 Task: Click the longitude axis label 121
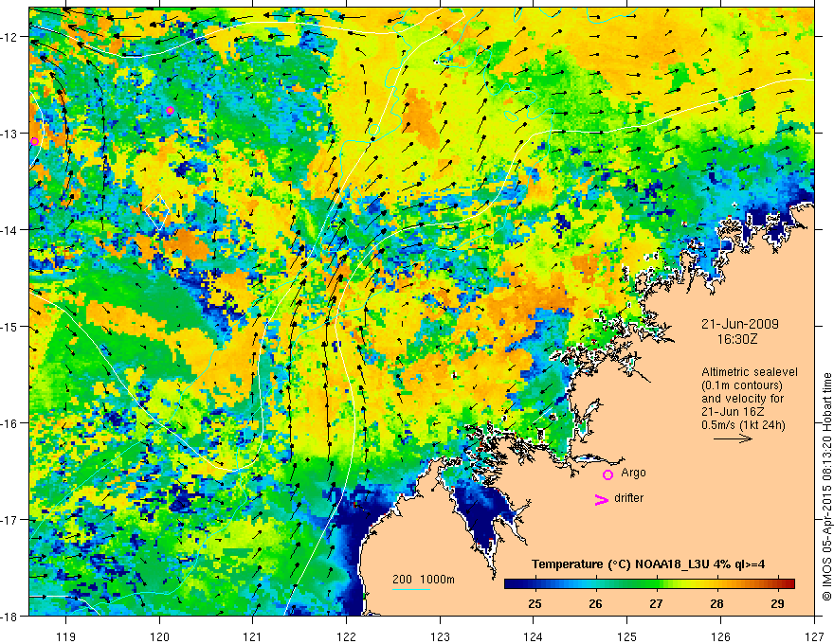[253, 636]
